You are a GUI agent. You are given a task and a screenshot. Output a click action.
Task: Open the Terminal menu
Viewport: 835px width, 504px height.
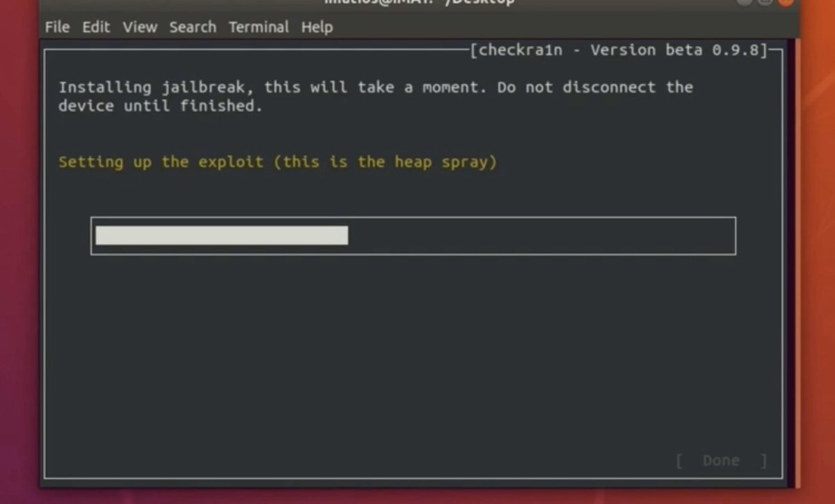click(259, 27)
